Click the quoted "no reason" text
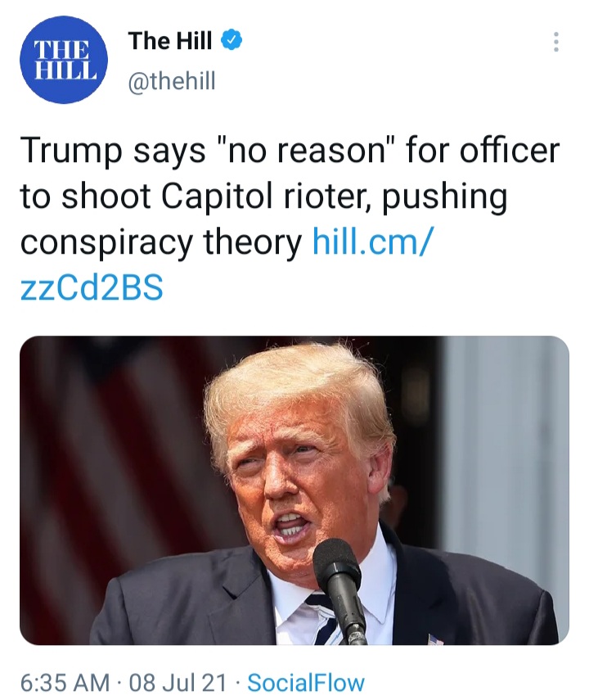589x700 pixels. pos(305,151)
